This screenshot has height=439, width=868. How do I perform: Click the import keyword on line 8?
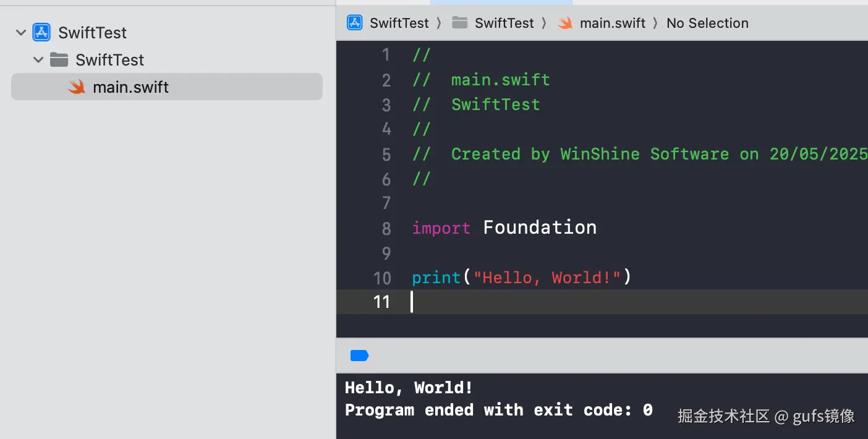[x=441, y=228]
